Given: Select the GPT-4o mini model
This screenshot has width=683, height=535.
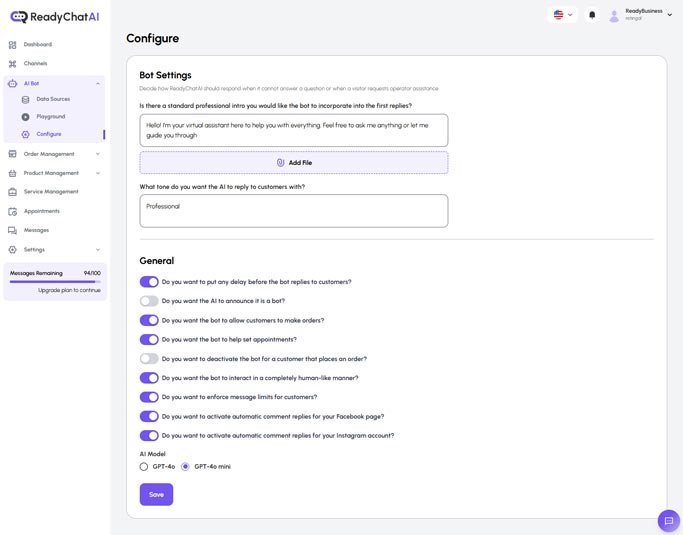Looking at the screenshot, I should [185, 467].
